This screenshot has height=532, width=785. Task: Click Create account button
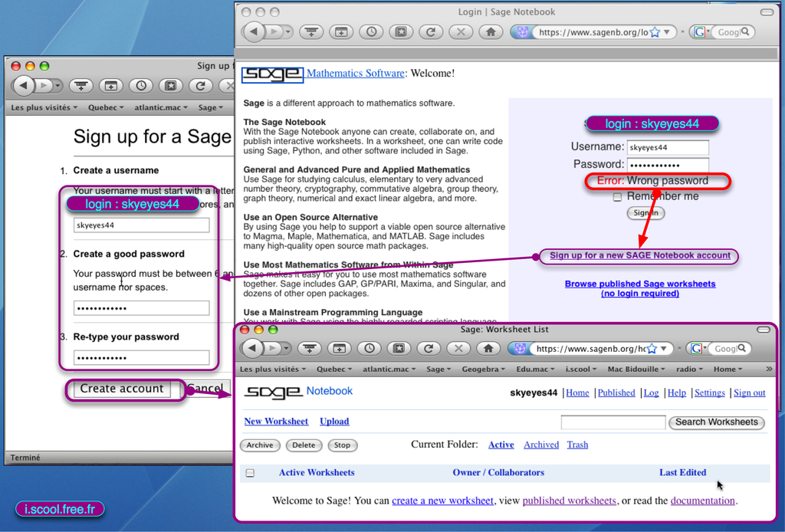point(122,389)
